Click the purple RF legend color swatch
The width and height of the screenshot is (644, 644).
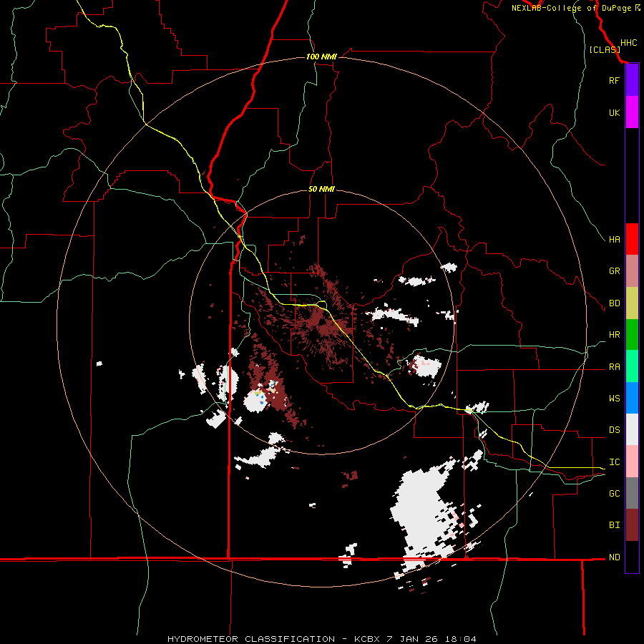coord(632,80)
